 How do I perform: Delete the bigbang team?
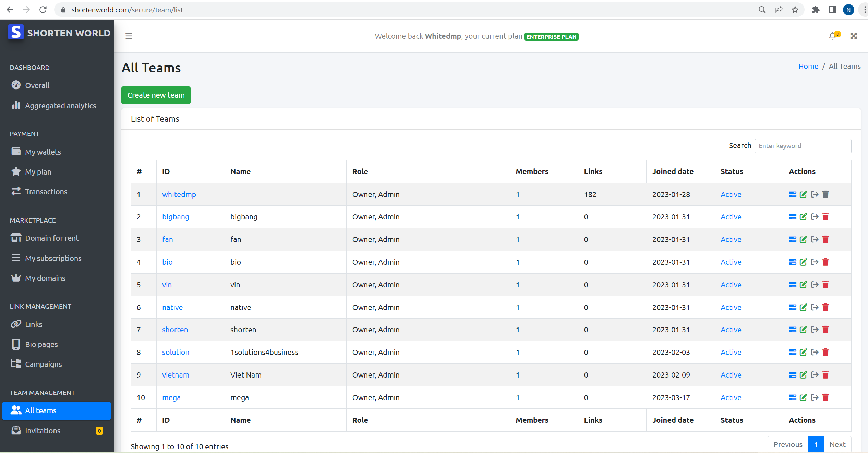[825, 217]
